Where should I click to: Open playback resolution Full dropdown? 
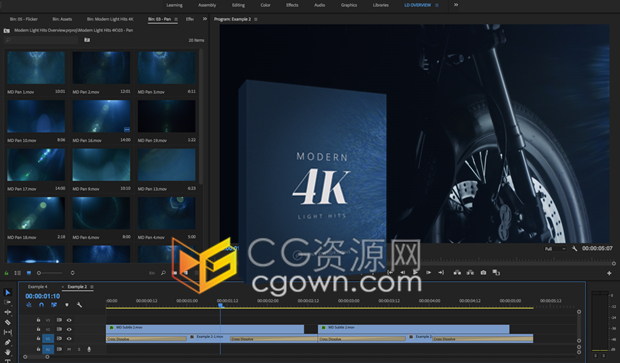click(555, 249)
